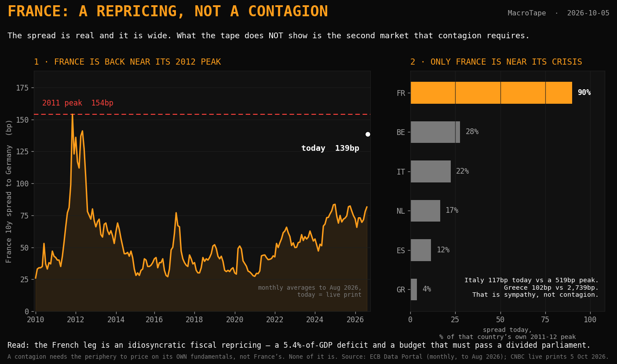Click the 'monthly averages to Aug 2026' note
Image resolution: width=617 pixels, height=364 pixels.
pyautogui.click(x=310, y=291)
